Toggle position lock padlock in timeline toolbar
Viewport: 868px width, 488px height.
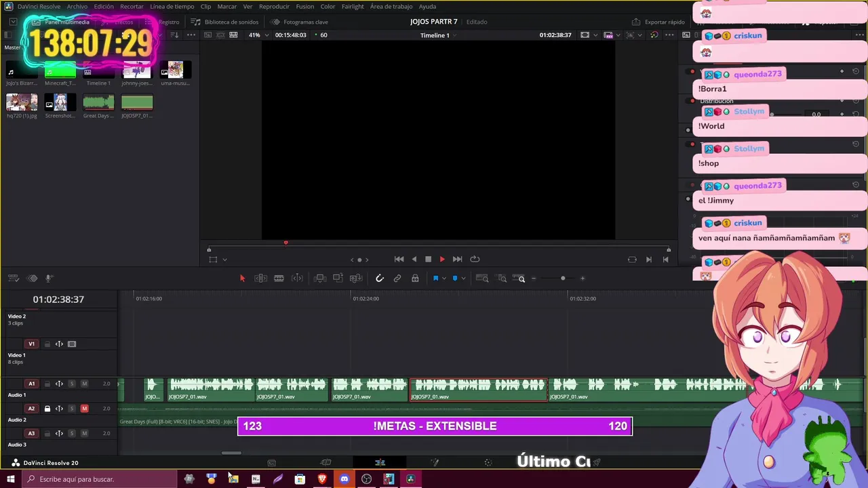(x=415, y=279)
